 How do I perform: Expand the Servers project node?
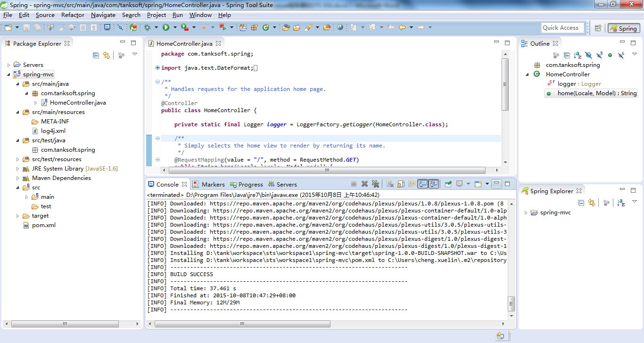8,65
